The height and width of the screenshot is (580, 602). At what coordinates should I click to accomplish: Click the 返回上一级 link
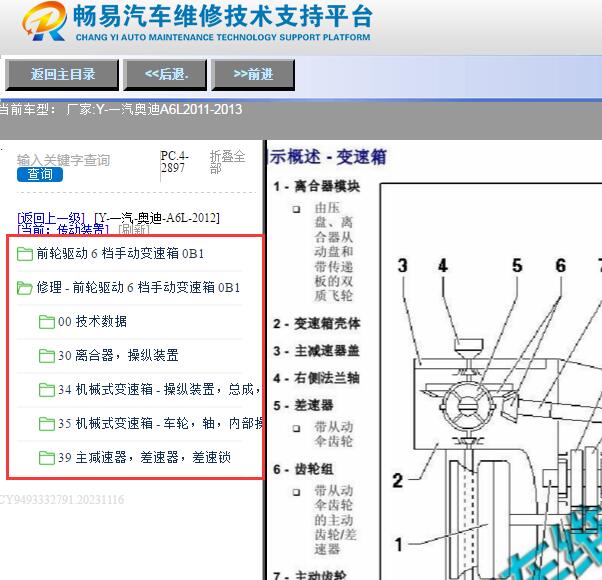coord(51,218)
